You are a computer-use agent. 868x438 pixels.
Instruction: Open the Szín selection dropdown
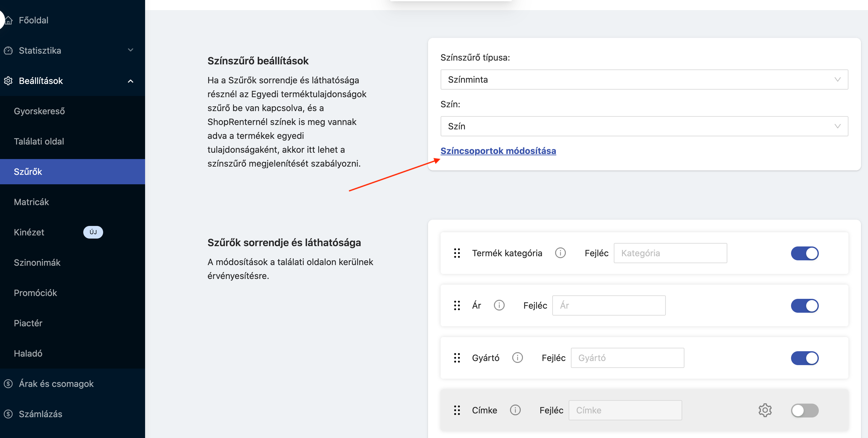pyautogui.click(x=644, y=126)
